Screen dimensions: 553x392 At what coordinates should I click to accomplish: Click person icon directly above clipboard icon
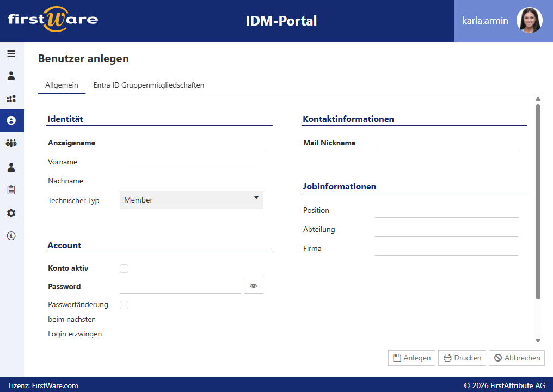11,167
